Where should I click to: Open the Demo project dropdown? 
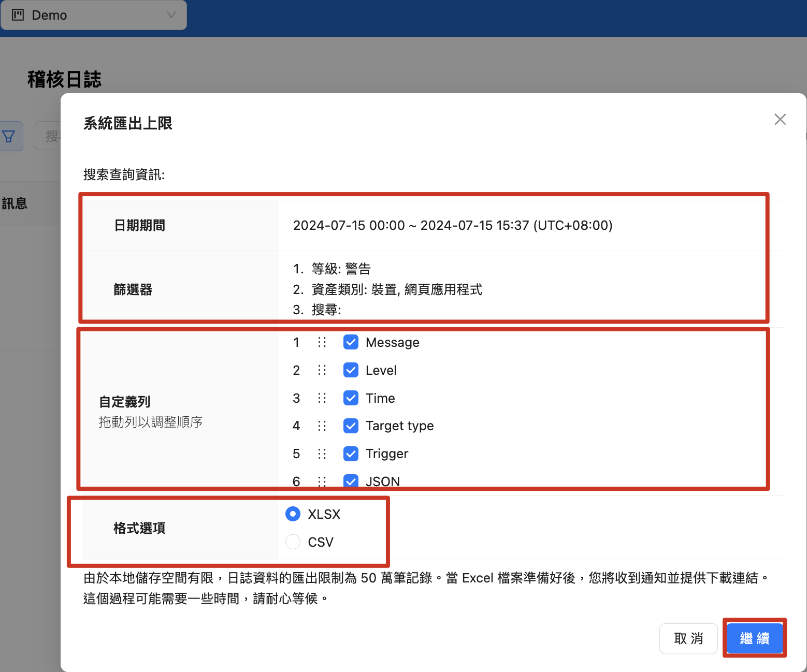tap(94, 15)
